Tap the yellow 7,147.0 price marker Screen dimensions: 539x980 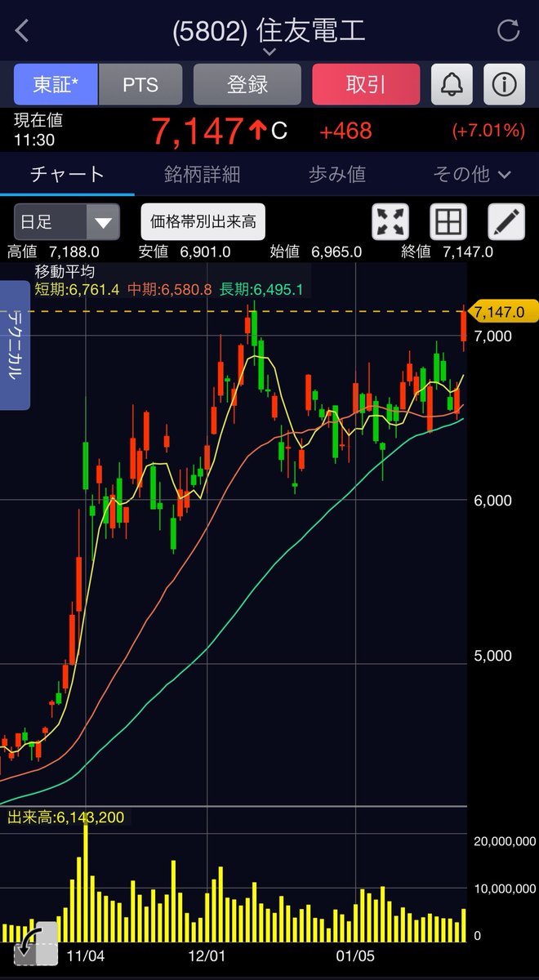(x=503, y=311)
